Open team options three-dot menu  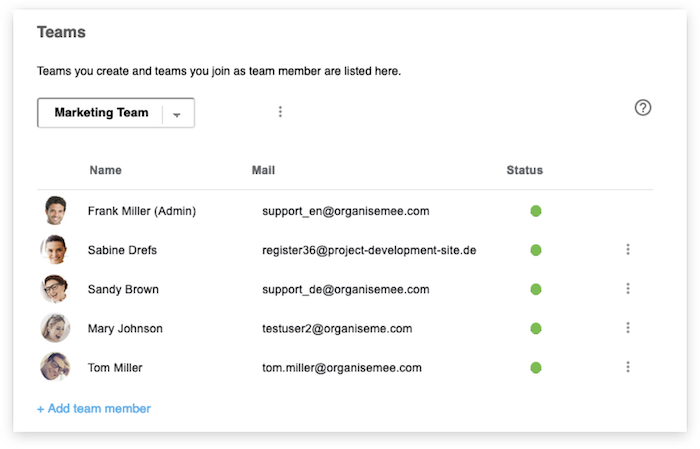[x=280, y=112]
